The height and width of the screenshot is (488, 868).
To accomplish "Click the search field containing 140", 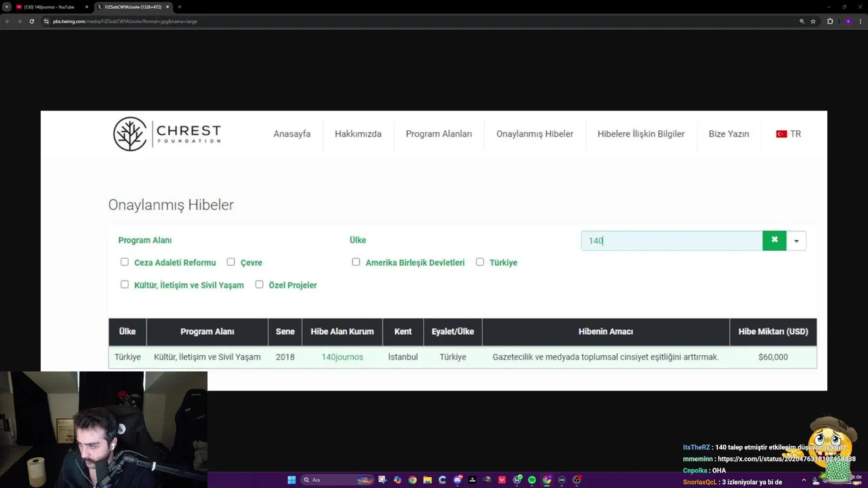I will click(x=672, y=241).
